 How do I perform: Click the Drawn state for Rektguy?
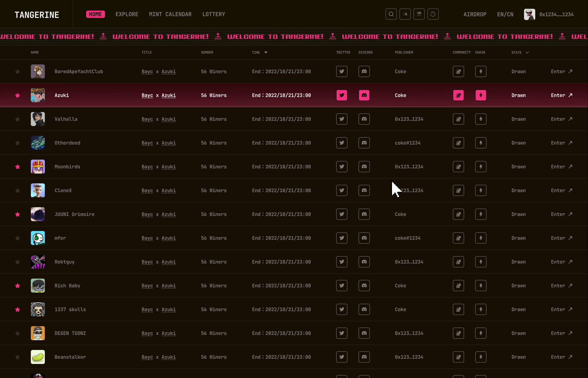(x=519, y=262)
